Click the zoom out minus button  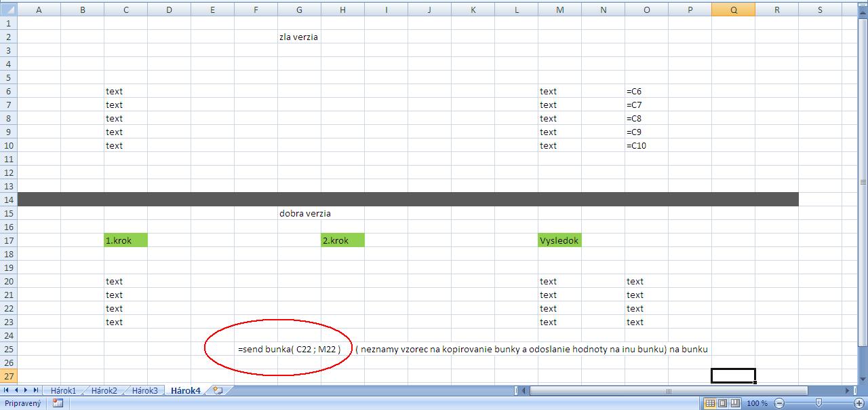(x=778, y=403)
